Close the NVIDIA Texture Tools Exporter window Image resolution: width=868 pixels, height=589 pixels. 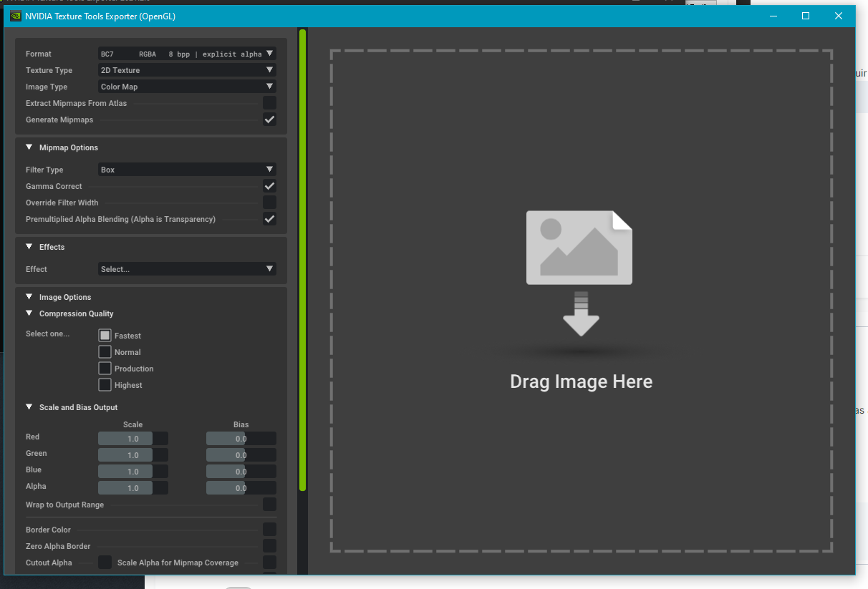(838, 16)
